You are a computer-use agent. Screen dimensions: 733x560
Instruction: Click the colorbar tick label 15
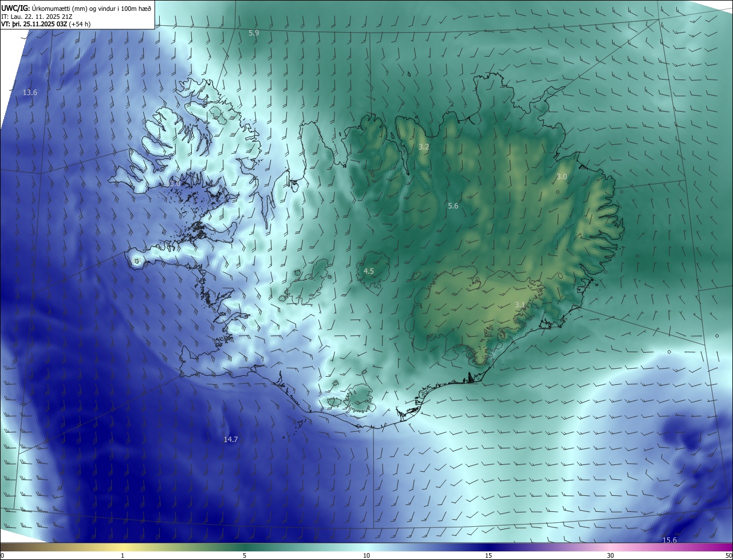tap(488, 555)
